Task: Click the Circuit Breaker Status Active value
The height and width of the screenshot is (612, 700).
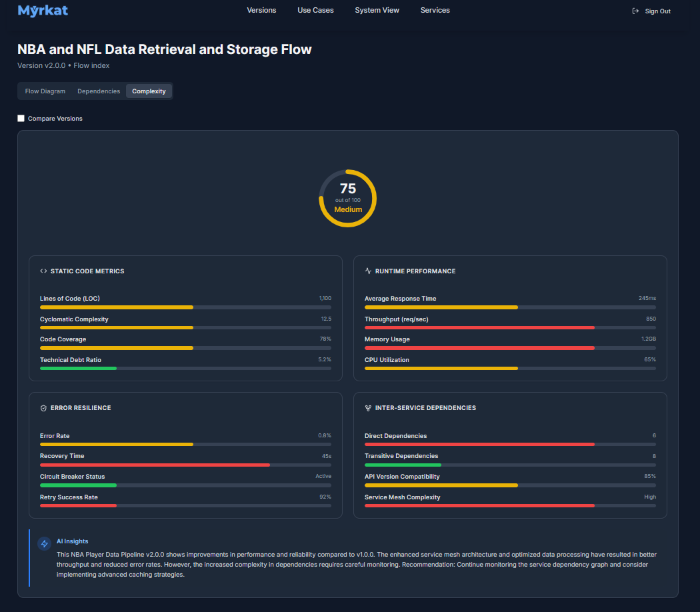Action: pos(323,476)
